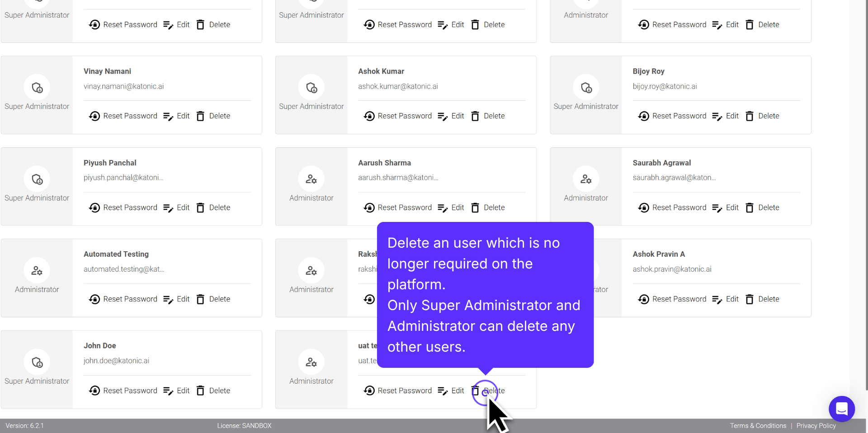Select the Delete icon for Automated Testing
Screen dimensions: 868x433
pos(200,299)
